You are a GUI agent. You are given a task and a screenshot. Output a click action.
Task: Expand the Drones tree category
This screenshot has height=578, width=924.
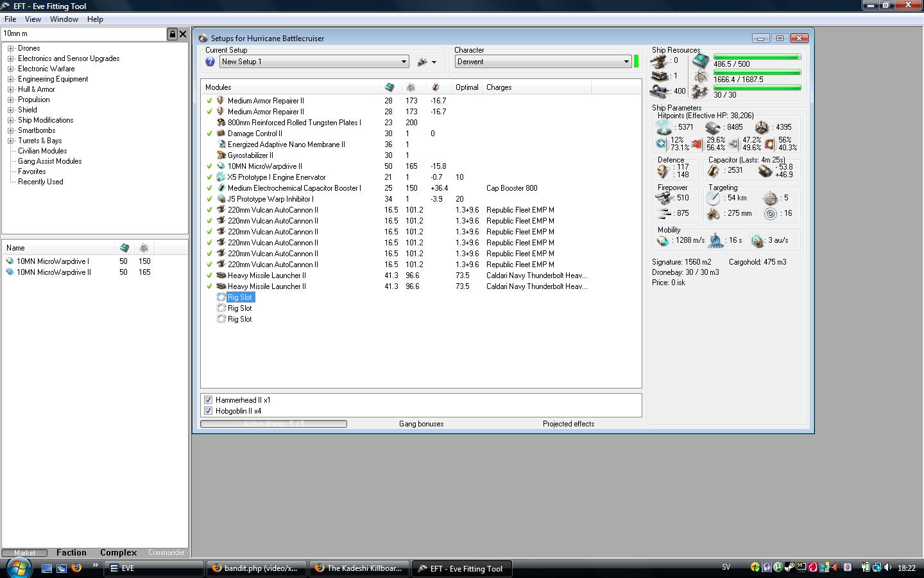coord(11,48)
